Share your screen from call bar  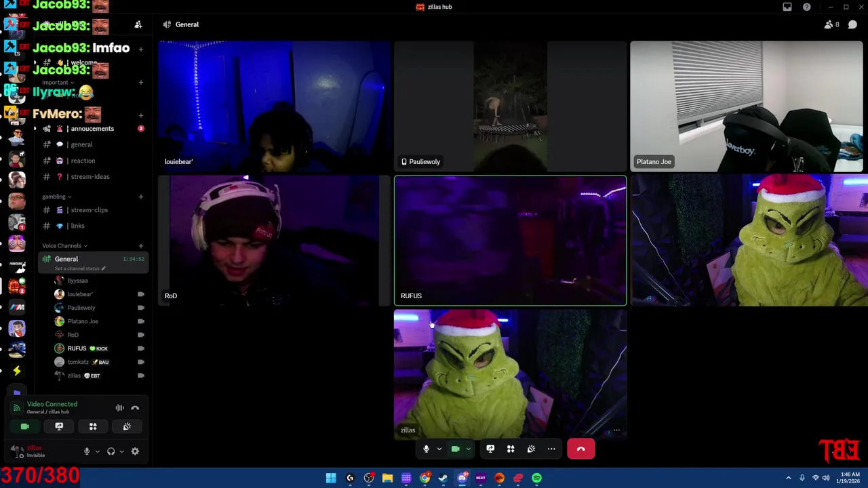point(490,449)
